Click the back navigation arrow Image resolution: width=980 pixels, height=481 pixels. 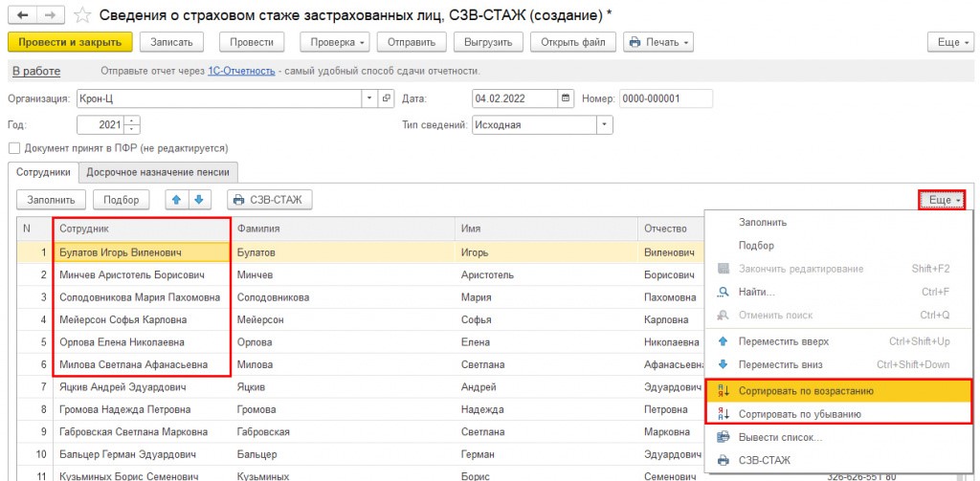pos(23,15)
